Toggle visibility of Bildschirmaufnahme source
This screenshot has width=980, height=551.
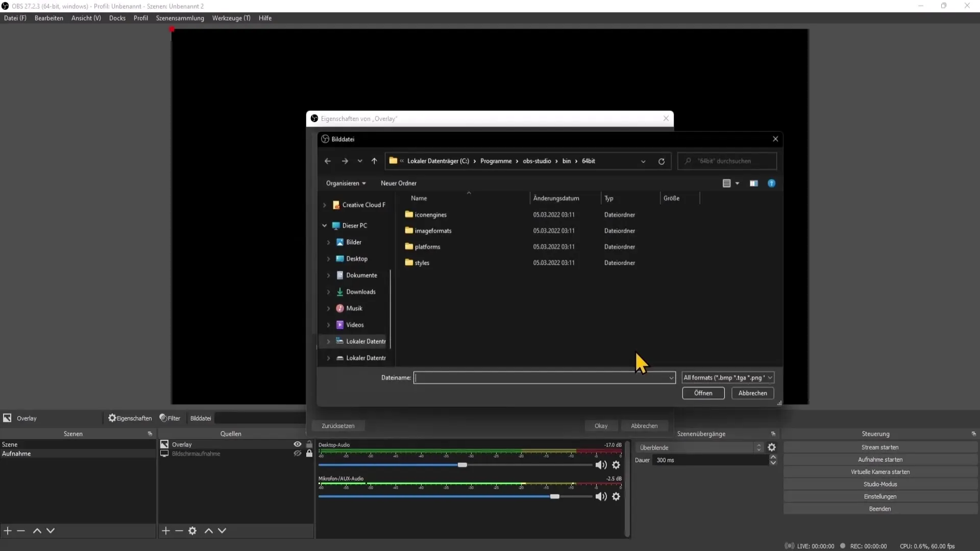point(298,454)
